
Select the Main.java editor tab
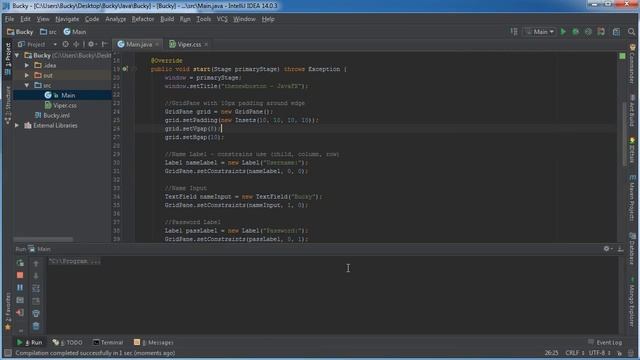136,44
